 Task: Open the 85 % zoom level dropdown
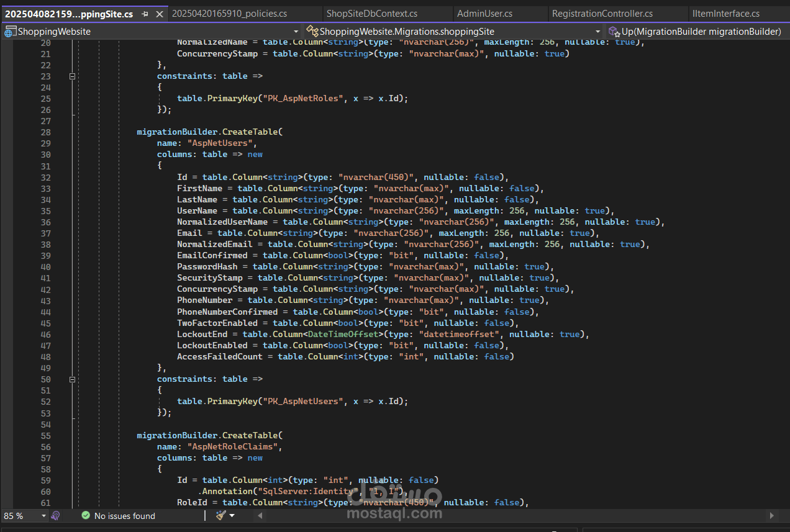pyautogui.click(x=43, y=516)
